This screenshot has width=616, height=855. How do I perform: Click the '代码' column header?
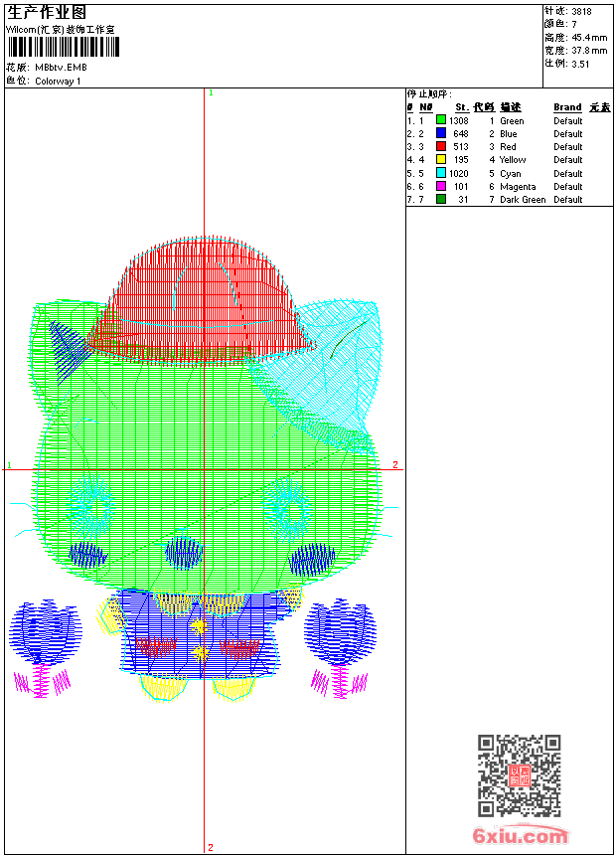coord(484,107)
